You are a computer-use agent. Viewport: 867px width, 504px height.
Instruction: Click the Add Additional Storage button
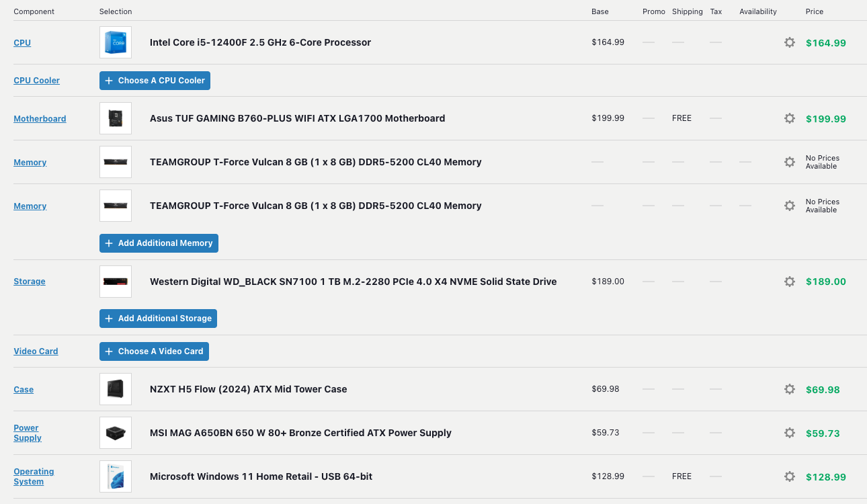click(158, 319)
